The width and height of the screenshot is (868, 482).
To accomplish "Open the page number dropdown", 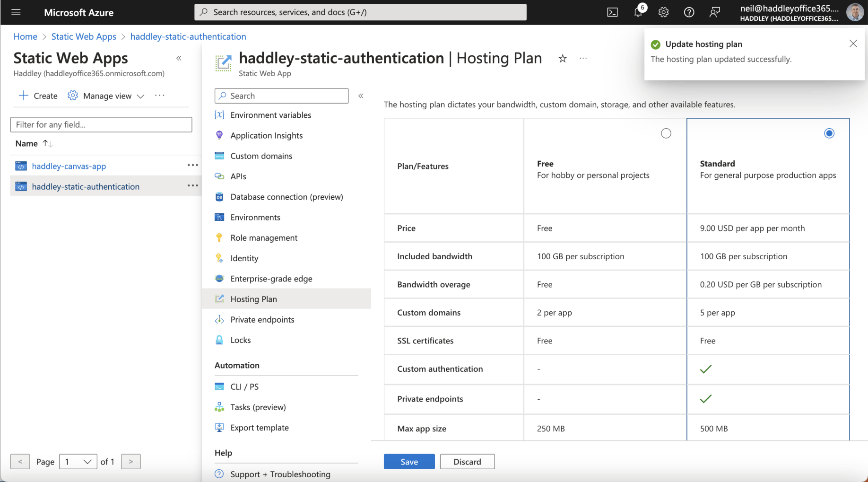I will [78, 462].
